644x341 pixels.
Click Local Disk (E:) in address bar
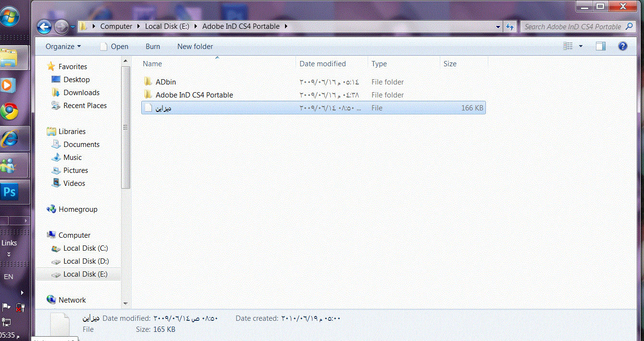coord(167,26)
